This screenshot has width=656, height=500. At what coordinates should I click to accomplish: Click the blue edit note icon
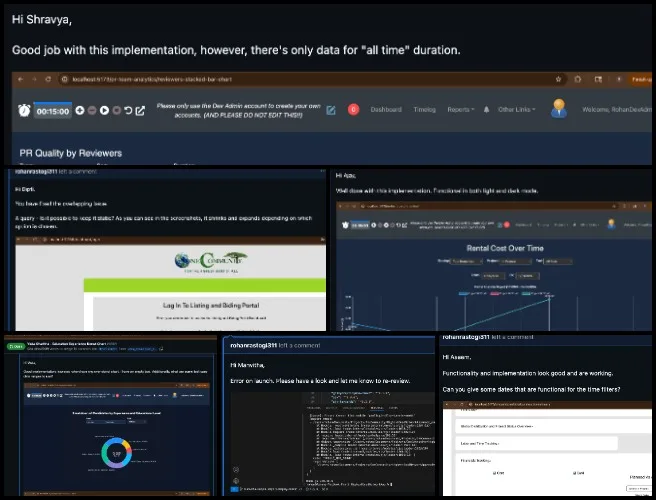pyautogui.click(x=331, y=110)
